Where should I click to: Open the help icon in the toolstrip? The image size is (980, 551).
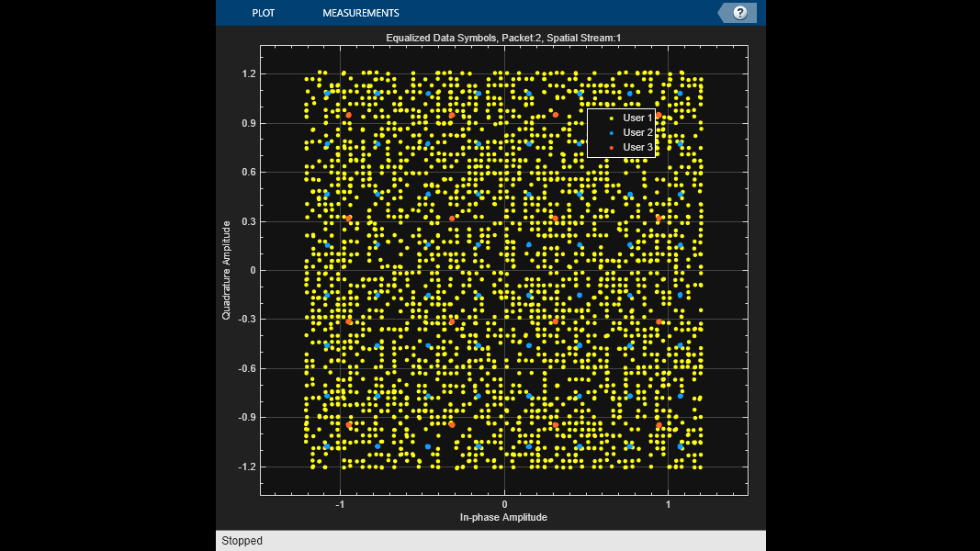pos(740,13)
